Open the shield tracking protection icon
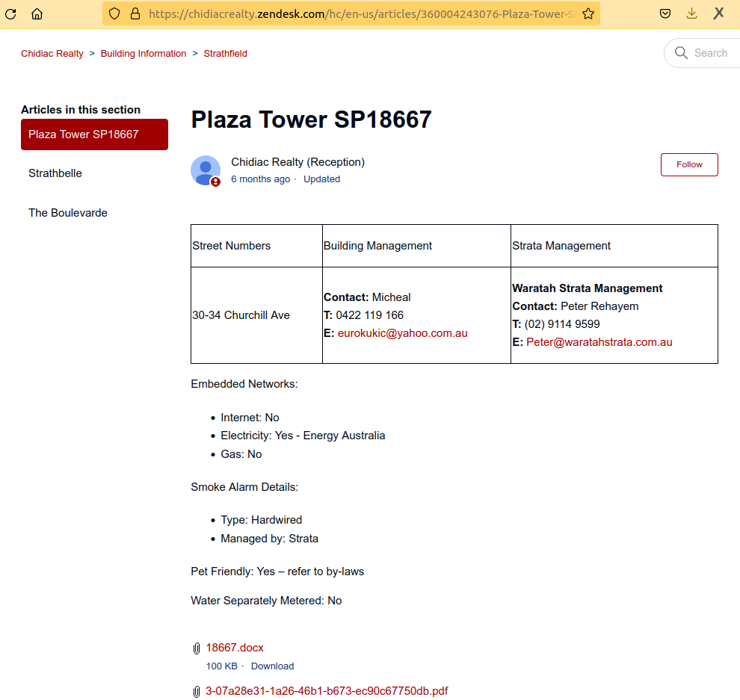This screenshot has width=740, height=700. coord(114,13)
